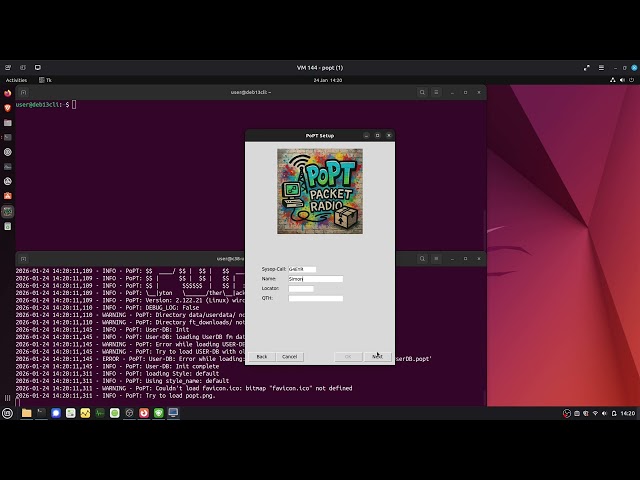Image resolution: width=640 pixels, height=480 pixels.
Task: Click Next in the PoPT Setup dialog
Action: point(377,356)
